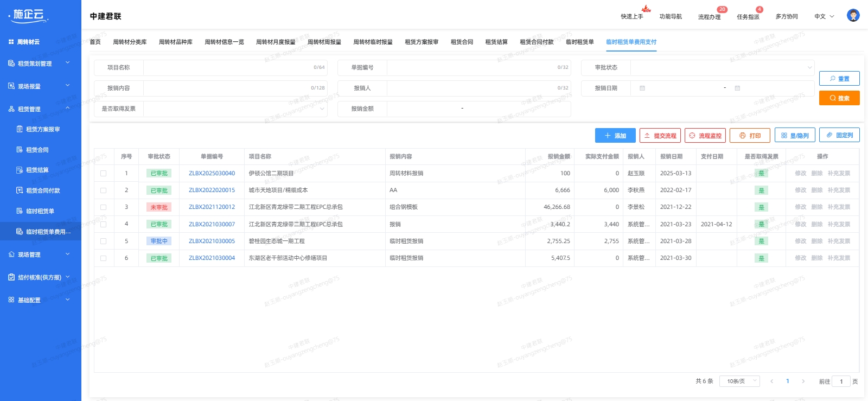Click the 施企云 logo
The height and width of the screenshot is (401, 868).
click(x=28, y=16)
